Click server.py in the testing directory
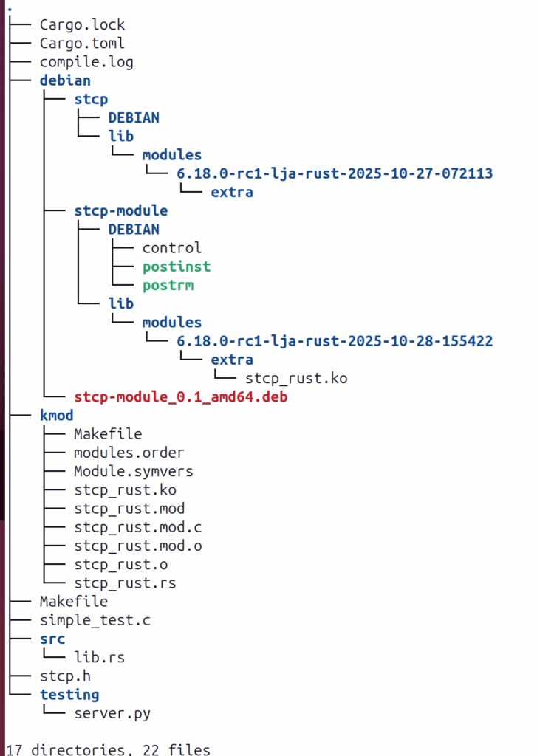The width and height of the screenshot is (537, 756). (112, 713)
